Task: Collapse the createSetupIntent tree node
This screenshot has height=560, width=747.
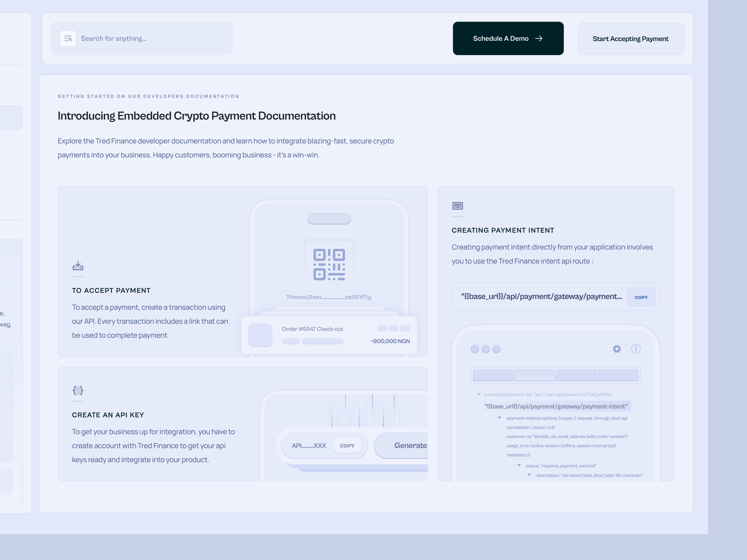Action: [x=479, y=394]
